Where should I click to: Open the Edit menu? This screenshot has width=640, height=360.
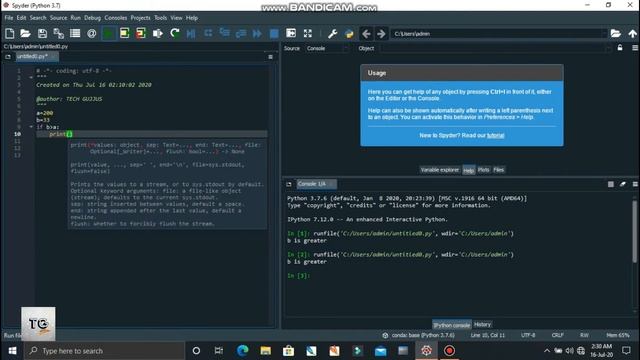click(x=21, y=18)
